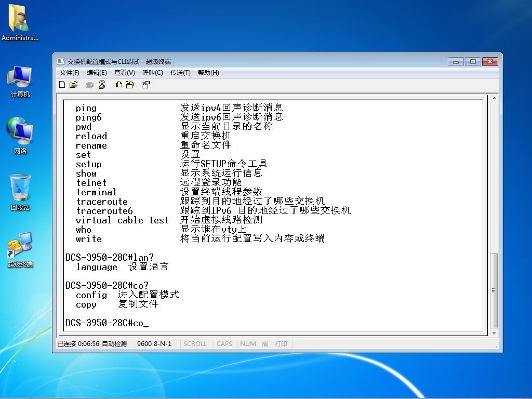532x399 pixels.
Task: Click the 打印 status indicator
Action: coord(281,344)
